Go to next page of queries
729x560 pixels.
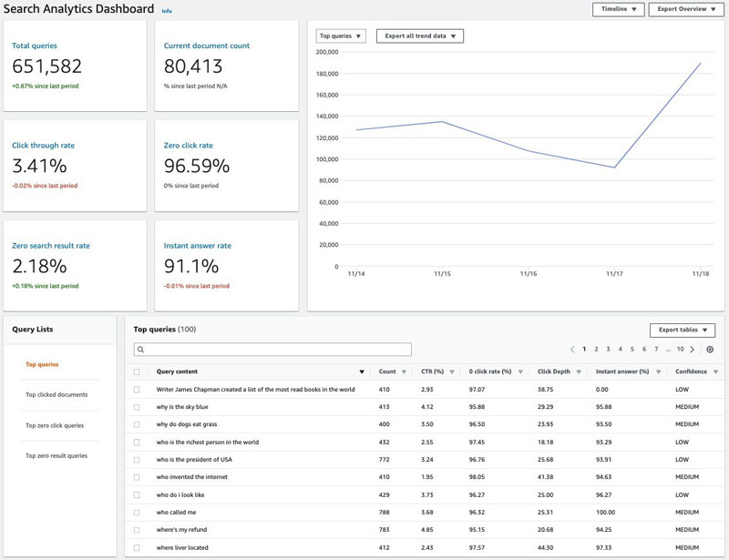(x=693, y=350)
